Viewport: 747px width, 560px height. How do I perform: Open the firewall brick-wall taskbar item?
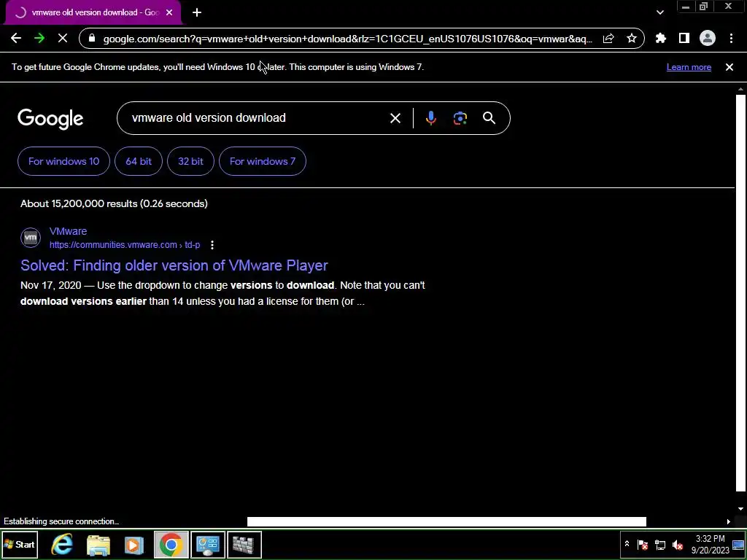[244, 544]
